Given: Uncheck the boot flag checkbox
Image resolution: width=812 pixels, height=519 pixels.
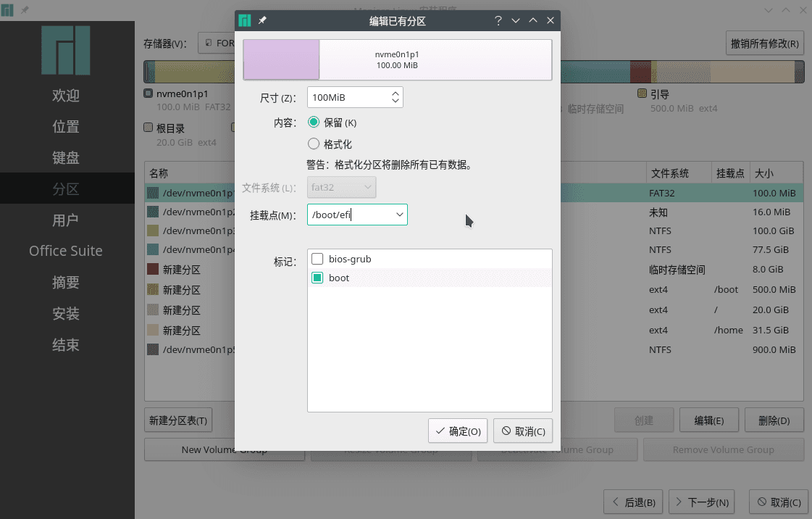Looking at the screenshot, I should tap(317, 278).
